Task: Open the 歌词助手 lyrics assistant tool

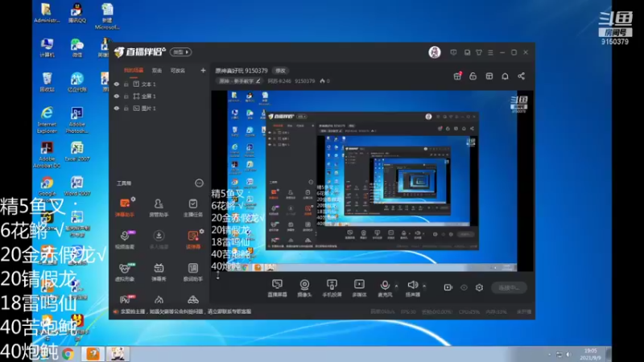Action: point(192,272)
